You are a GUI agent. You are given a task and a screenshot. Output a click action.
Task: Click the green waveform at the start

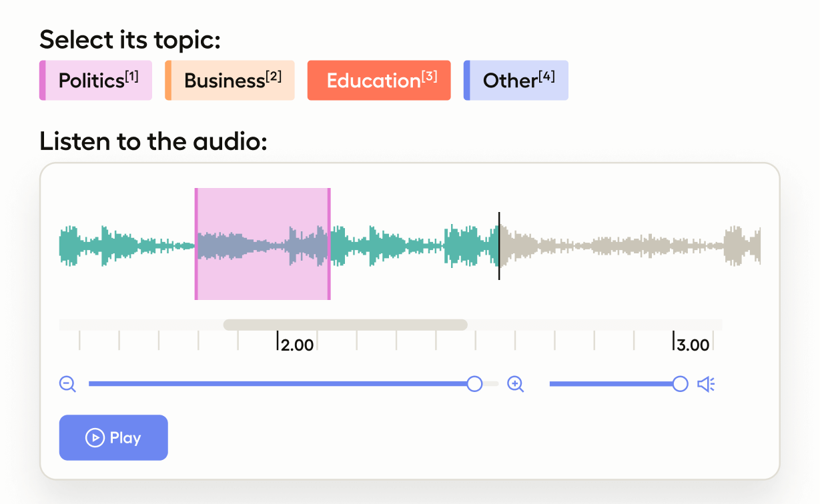pyautogui.click(x=73, y=244)
